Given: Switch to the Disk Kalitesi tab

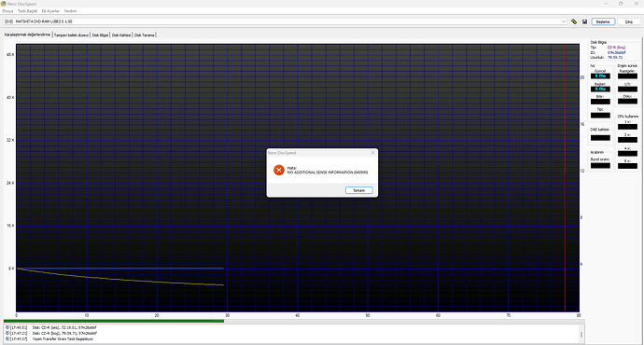Looking at the screenshot, I should pyautogui.click(x=121, y=35).
